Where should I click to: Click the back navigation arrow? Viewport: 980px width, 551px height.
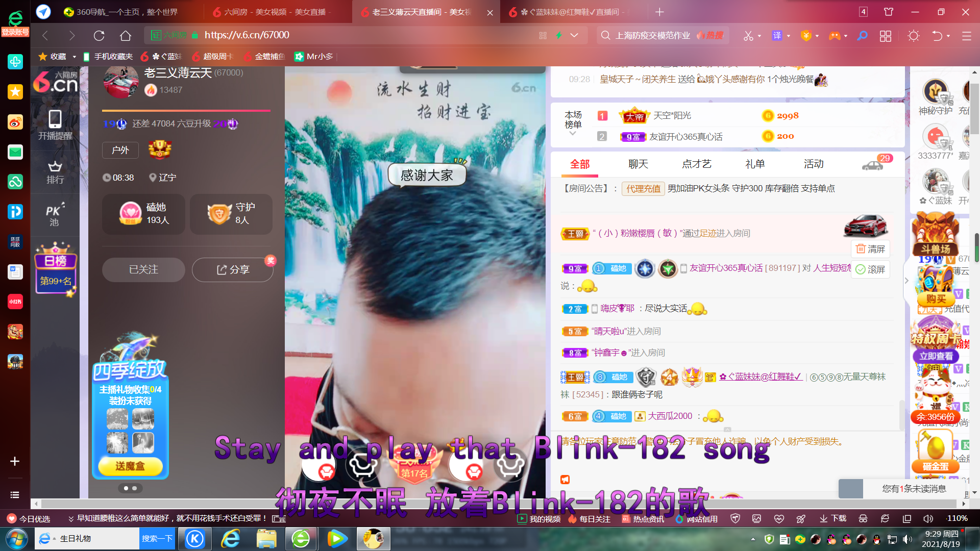pos(45,35)
